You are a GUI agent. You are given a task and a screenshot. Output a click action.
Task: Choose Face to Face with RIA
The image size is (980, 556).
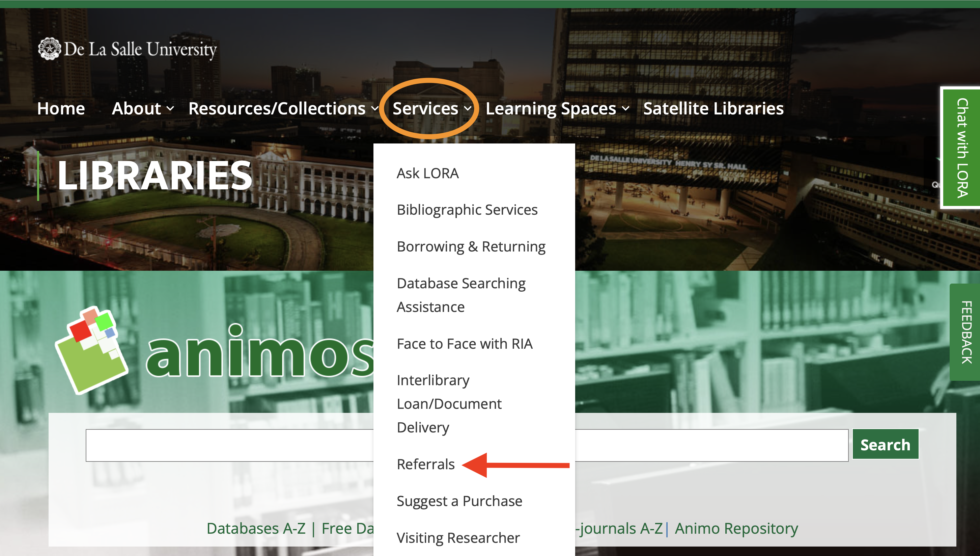coord(464,344)
